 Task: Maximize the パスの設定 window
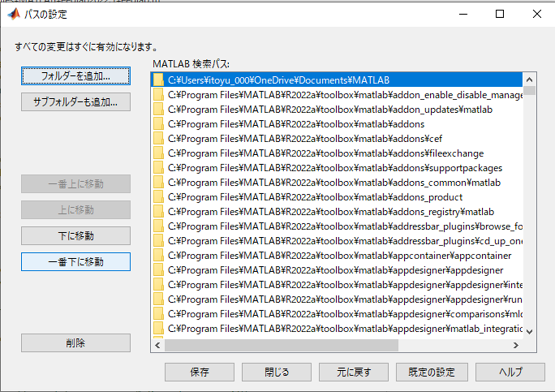500,14
